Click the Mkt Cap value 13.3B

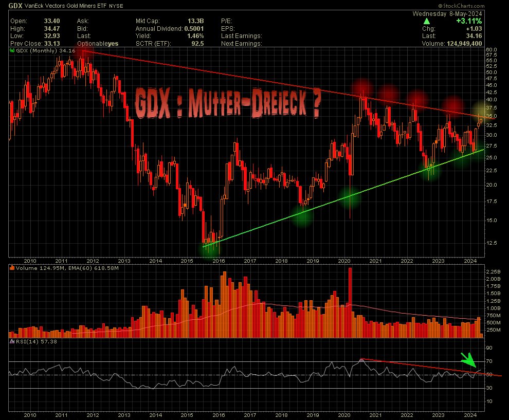196,21
